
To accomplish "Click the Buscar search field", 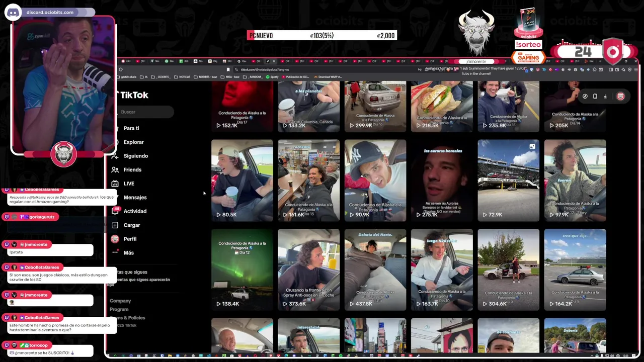I will tap(146, 112).
